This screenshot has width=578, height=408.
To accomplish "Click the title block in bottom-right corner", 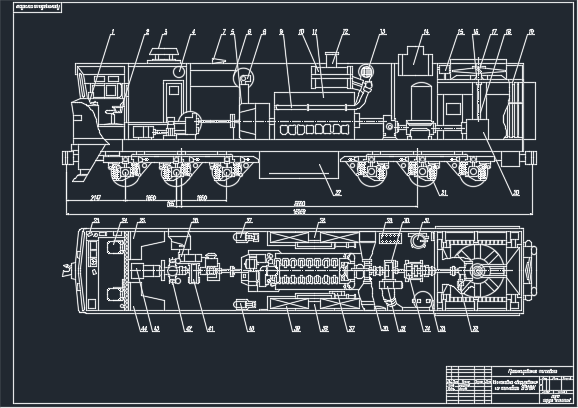I will click(509, 385).
